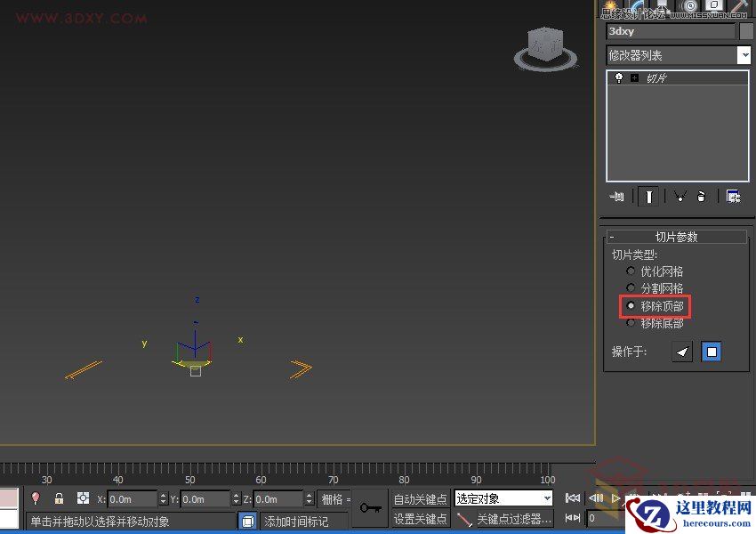Open the 修改器列表 dropdown

tap(744, 54)
